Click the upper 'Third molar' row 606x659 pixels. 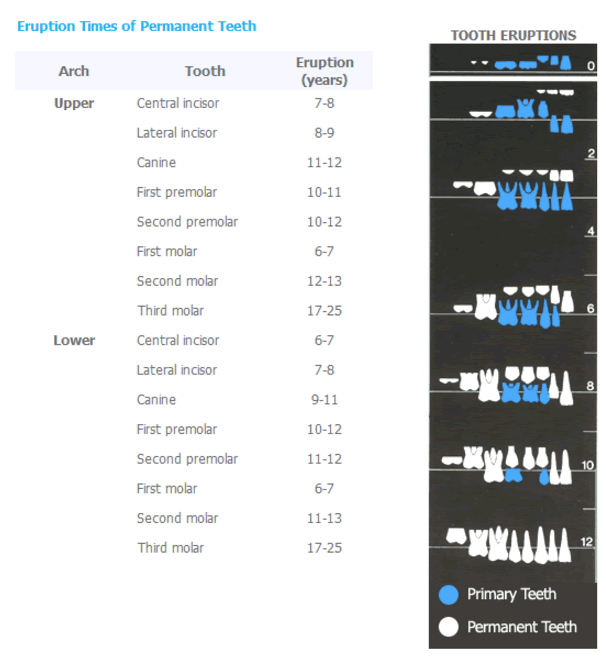[194, 311]
